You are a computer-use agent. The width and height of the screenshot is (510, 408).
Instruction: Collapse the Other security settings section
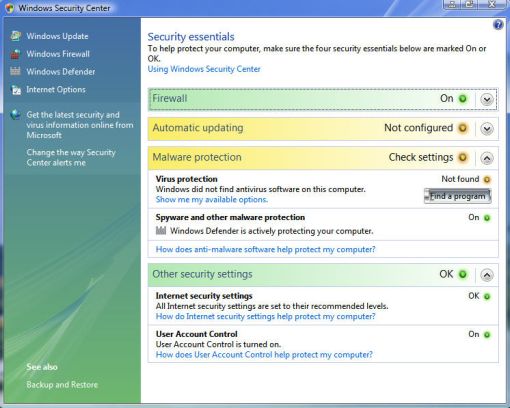pos(487,275)
